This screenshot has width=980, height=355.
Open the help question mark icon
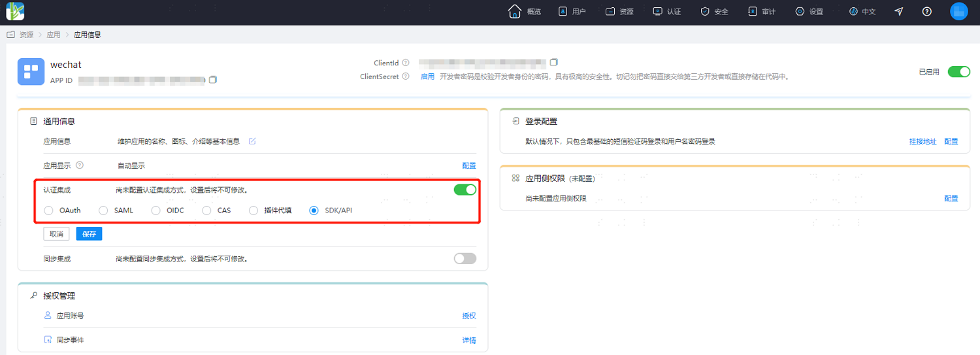point(926,12)
